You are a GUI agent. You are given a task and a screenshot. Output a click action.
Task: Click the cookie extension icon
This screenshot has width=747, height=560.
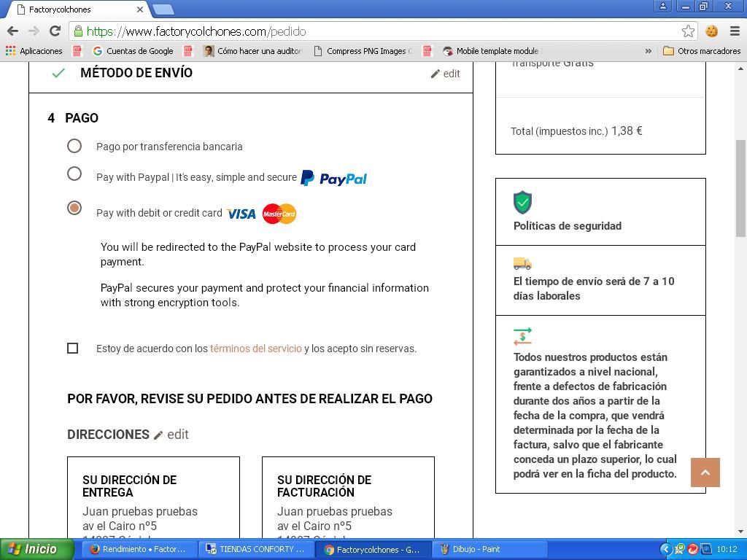pos(712,31)
